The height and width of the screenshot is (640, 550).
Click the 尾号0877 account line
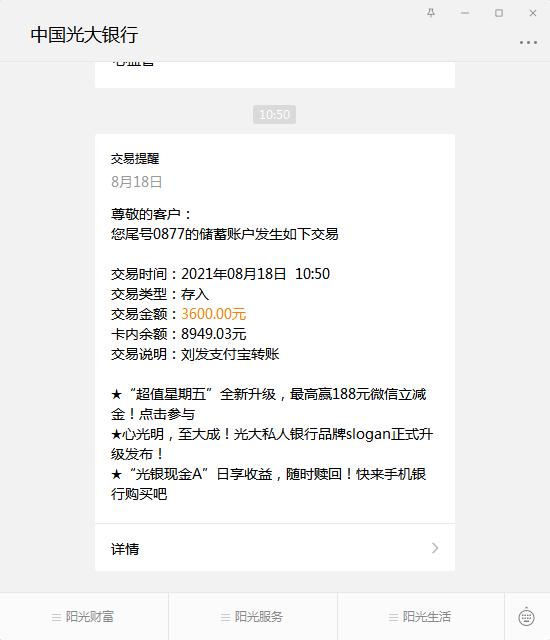pyautogui.click(x=224, y=234)
